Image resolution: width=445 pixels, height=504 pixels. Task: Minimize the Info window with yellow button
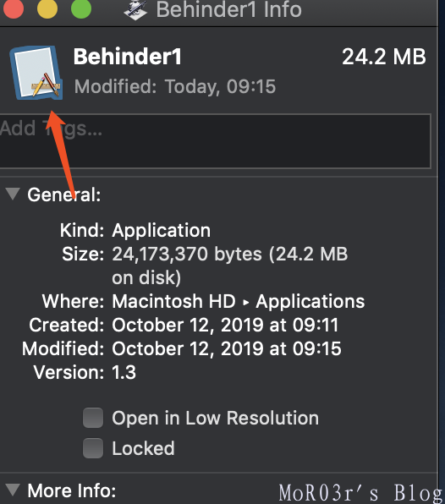coord(47,8)
